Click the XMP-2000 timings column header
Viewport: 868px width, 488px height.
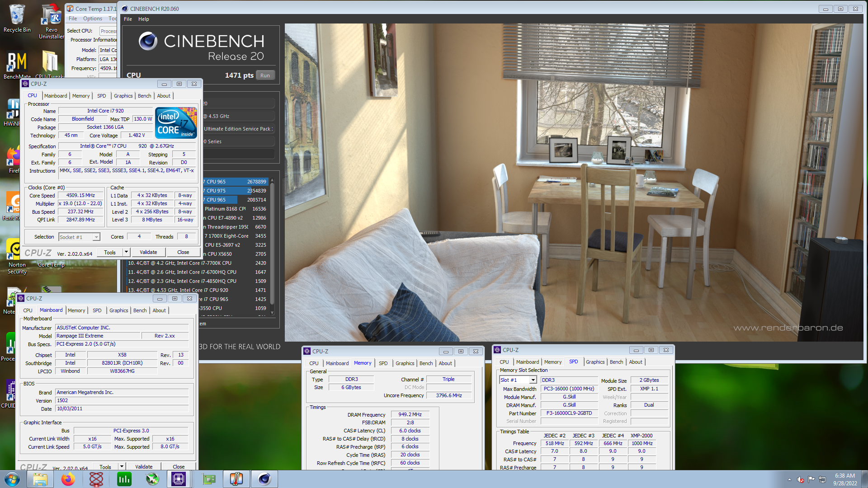pos(642,436)
